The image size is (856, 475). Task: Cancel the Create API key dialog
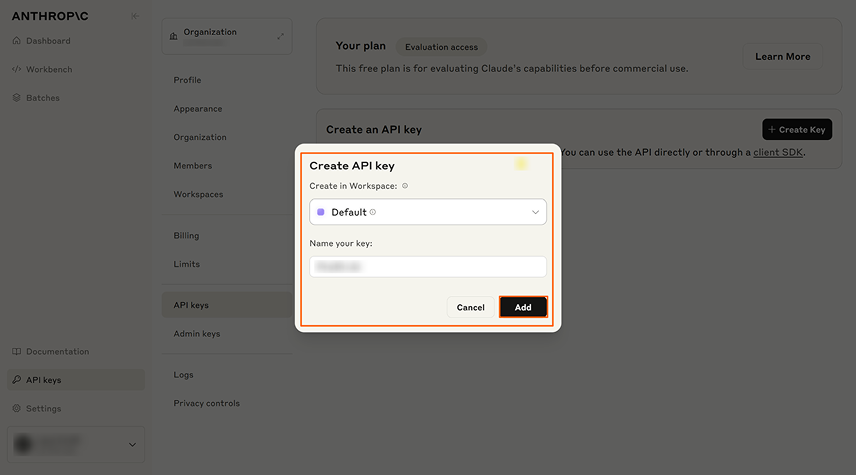click(471, 307)
